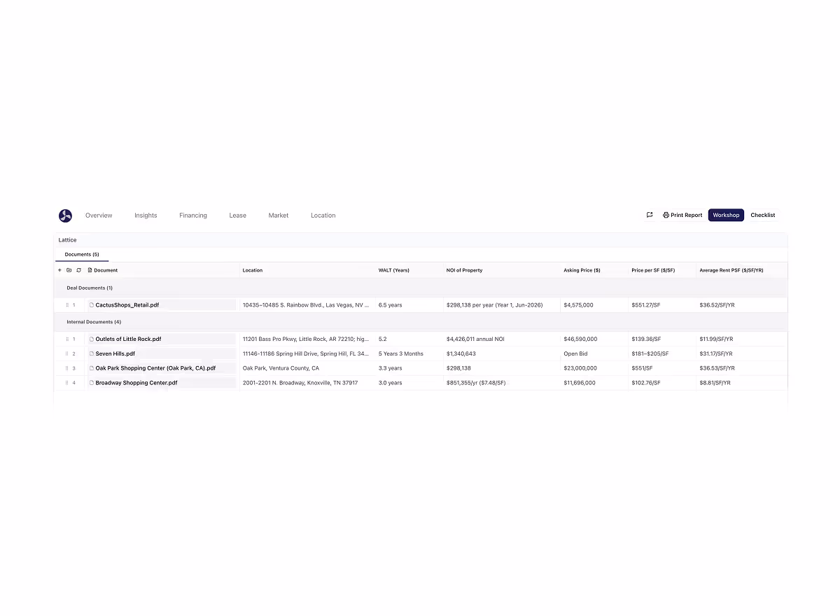Click the Spring Hill, FL location cell

pyautogui.click(x=306, y=353)
